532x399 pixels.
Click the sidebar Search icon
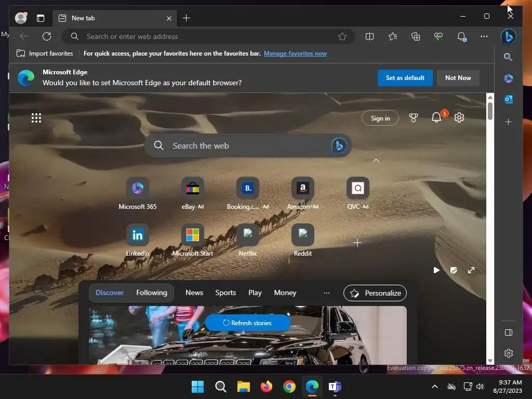click(508, 57)
